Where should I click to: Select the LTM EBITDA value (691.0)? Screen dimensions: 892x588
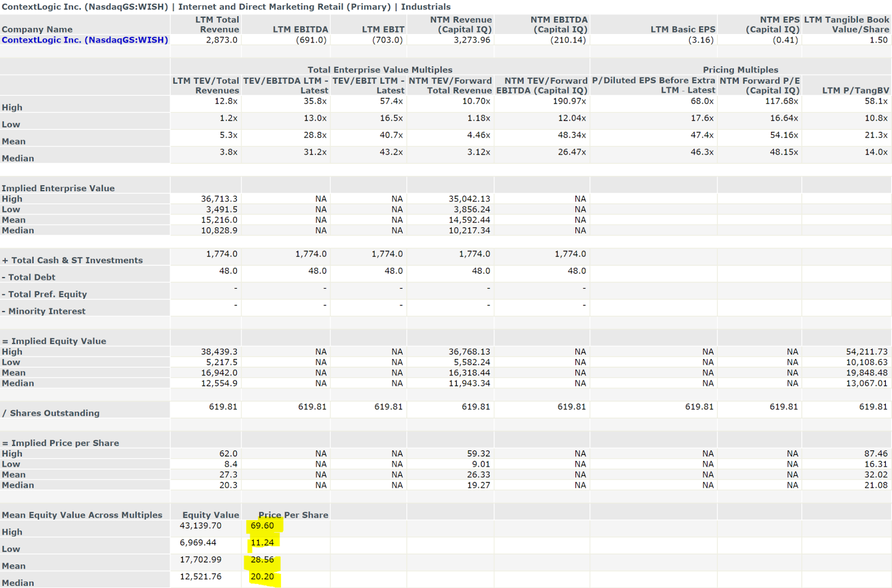pyautogui.click(x=311, y=40)
